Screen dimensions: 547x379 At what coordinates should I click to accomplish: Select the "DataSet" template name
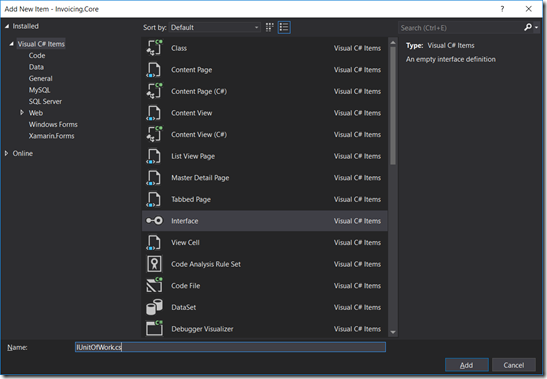pos(183,307)
